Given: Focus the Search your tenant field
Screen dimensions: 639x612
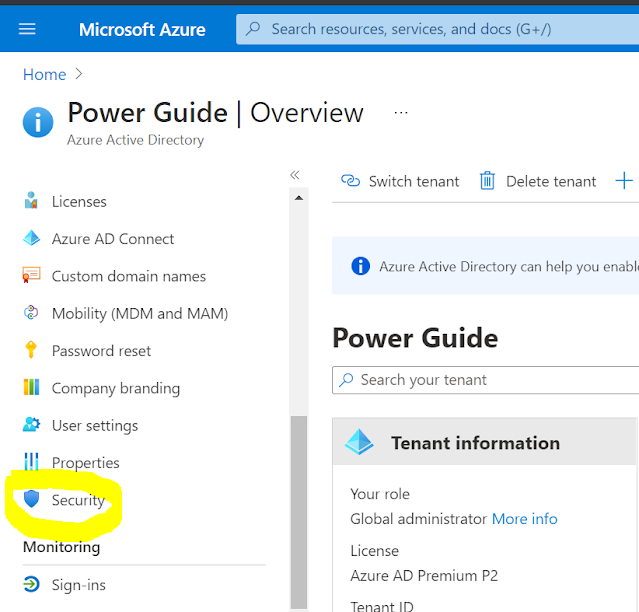Looking at the screenshot, I should 485,380.
